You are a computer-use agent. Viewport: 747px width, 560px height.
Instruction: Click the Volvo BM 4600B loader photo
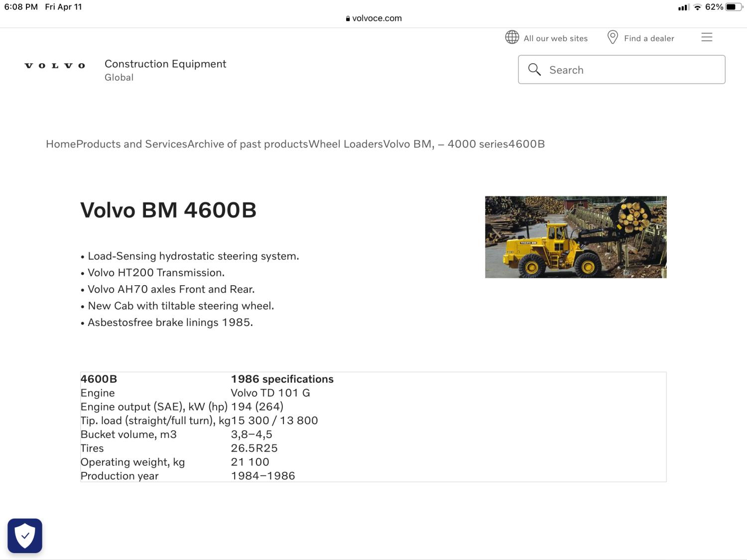[576, 237]
